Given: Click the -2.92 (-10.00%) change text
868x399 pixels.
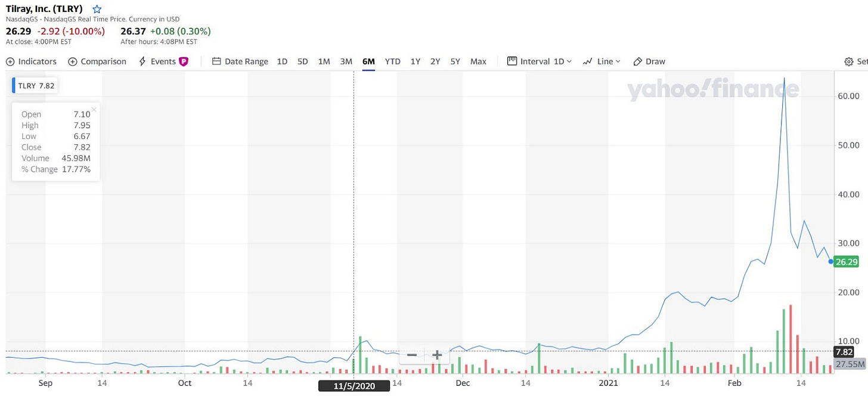Looking at the screenshot, I should tap(71, 31).
